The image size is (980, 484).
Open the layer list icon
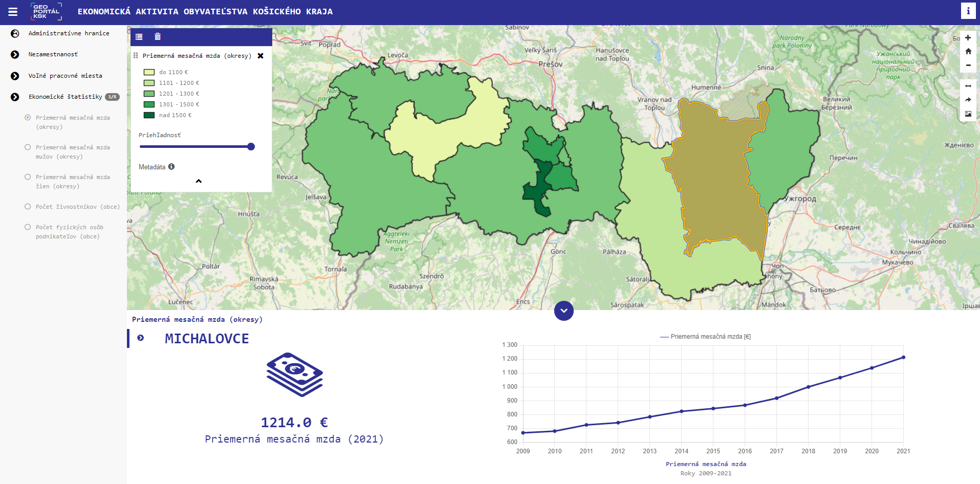[x=139, y=37]
